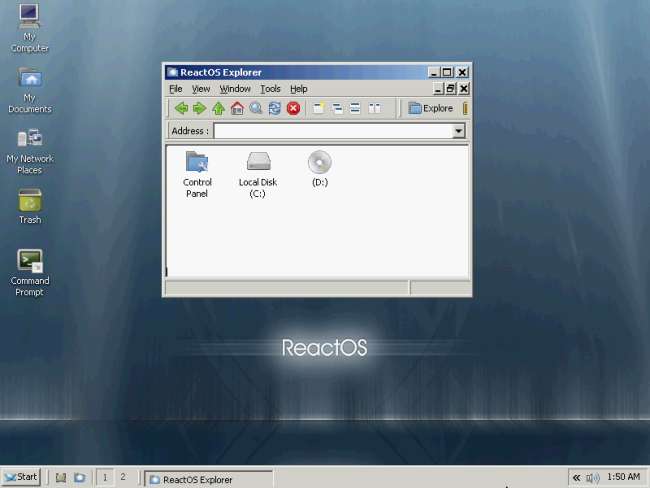Click the ReactOS Explorer title bar icon
The height and width of the screenshot is (488, 650).
tap(172, 73)
